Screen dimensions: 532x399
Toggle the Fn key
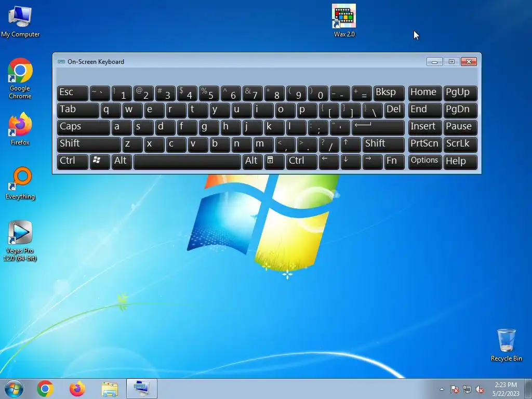tap(394, 162)
